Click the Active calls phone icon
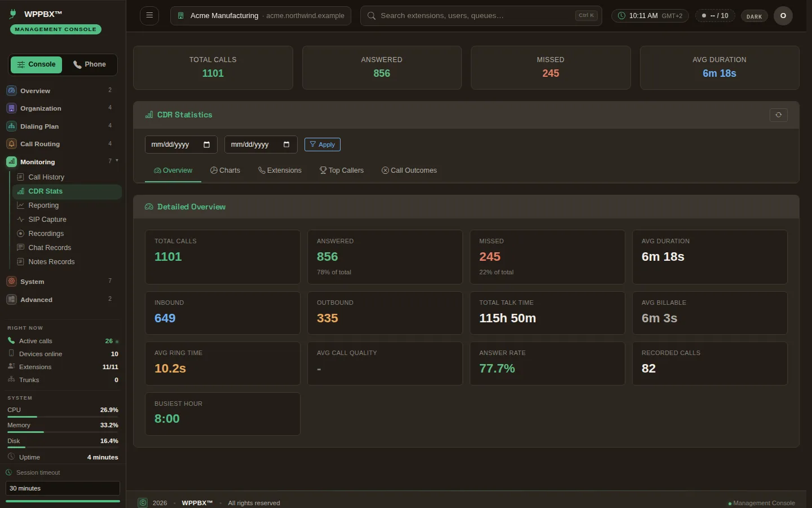 pyautogui.click(x=11, y=340)
